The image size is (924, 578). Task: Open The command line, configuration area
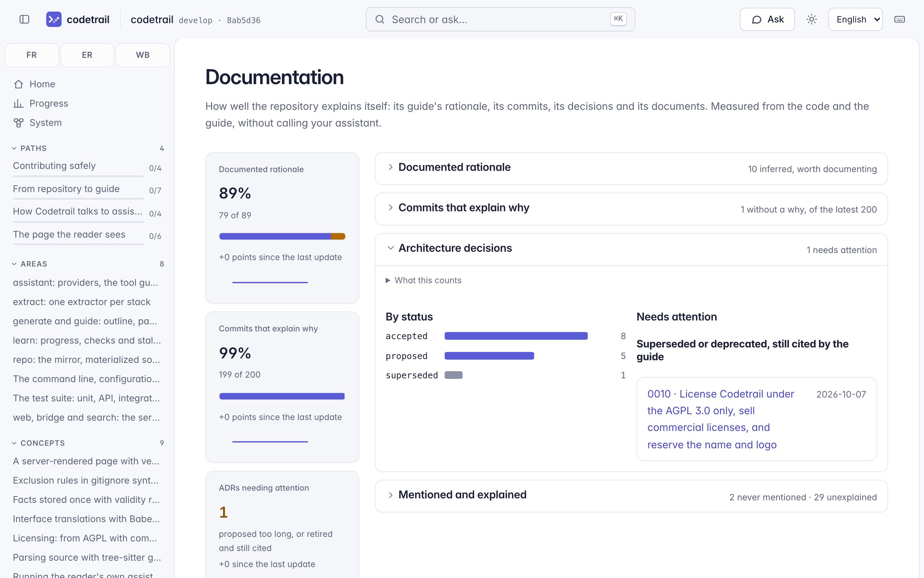tap(86, 379)
